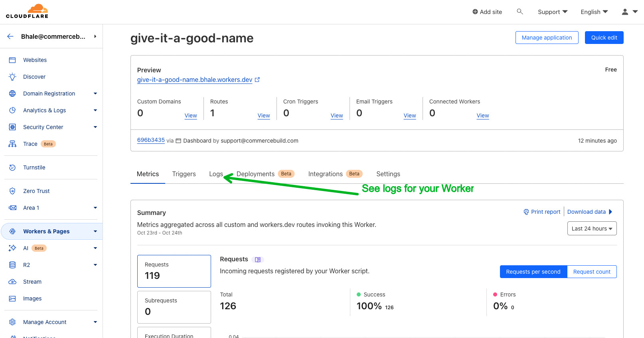The height and width of the screenshot is (338, 644).
Task: Expand the account switcher arrow
Action: [95, 36]
